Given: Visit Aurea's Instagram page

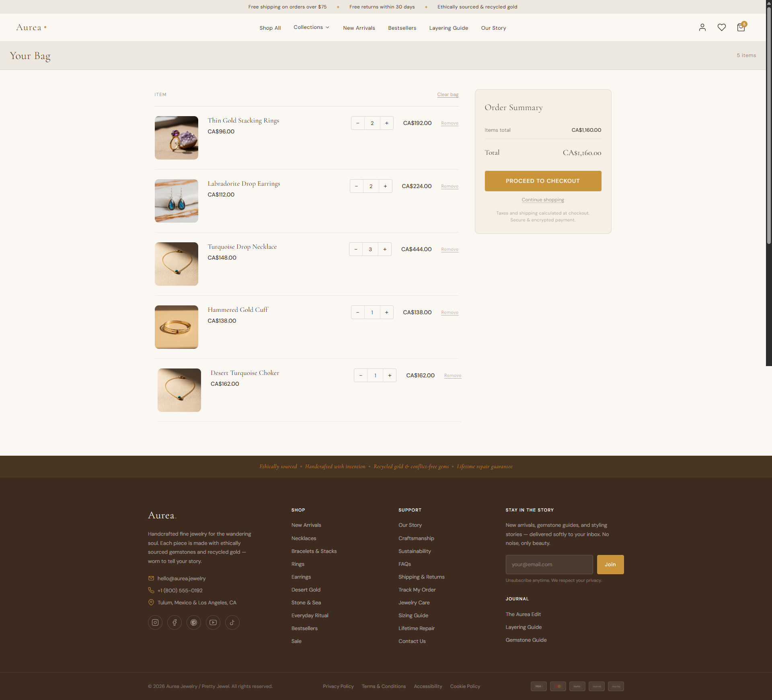Looking at the screenshot, I should [155, 622].
